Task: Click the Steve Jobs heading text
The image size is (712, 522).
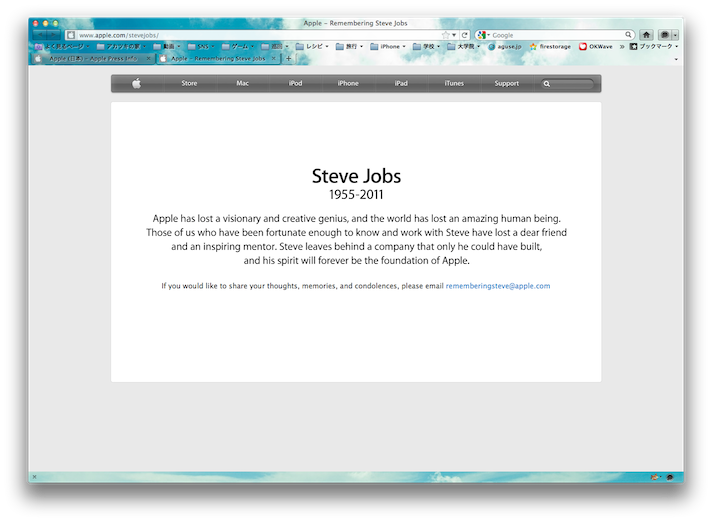Action: tap(356, 176)
